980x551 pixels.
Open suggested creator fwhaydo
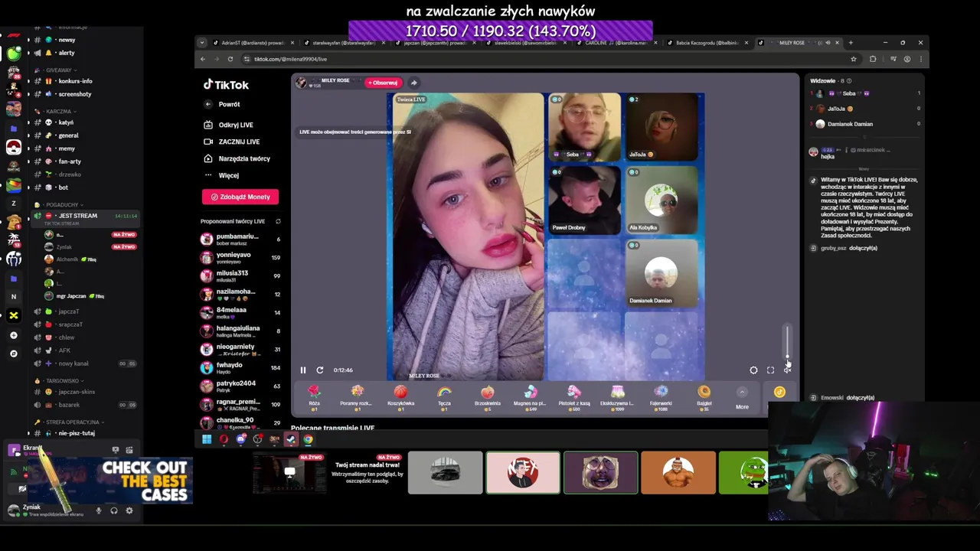coord(240,367)
